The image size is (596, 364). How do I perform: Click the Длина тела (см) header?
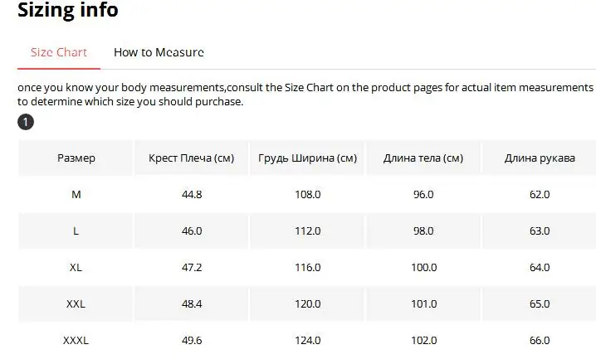point(423,158)
